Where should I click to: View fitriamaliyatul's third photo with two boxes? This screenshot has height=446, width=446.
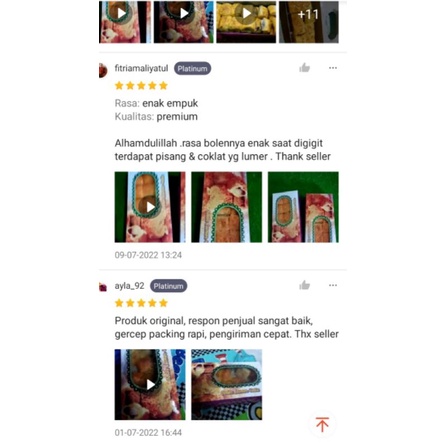coord(303,207)
